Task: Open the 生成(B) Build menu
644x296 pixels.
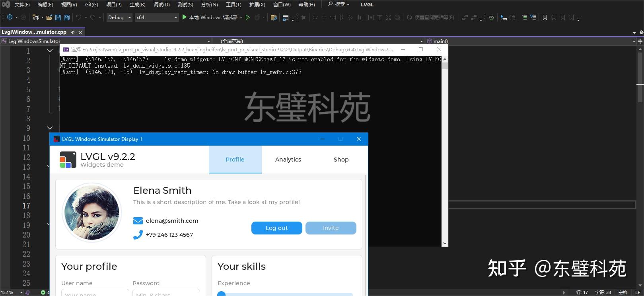Action: click(137, 5)
